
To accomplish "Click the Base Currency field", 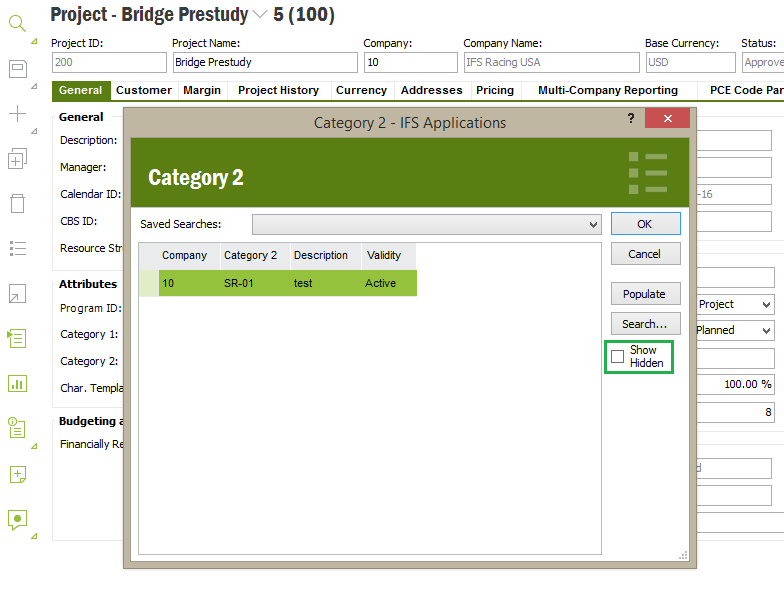I will (690, 62).
